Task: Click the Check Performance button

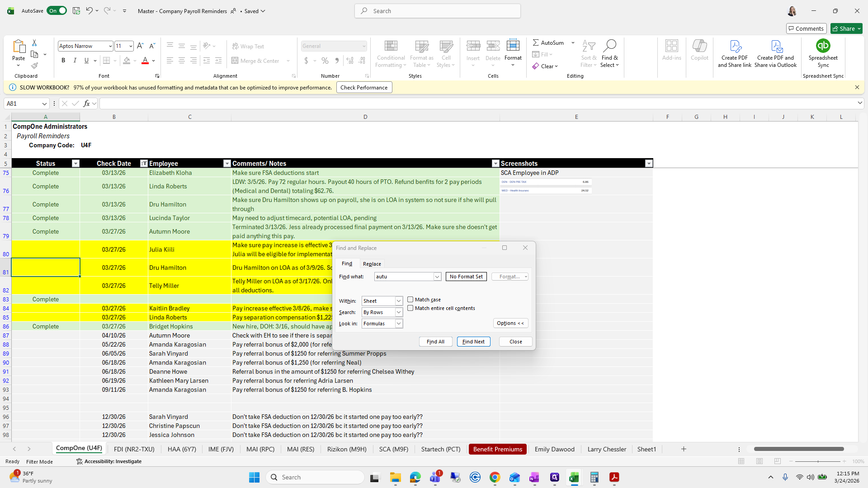Action: [x=364, y=88]
